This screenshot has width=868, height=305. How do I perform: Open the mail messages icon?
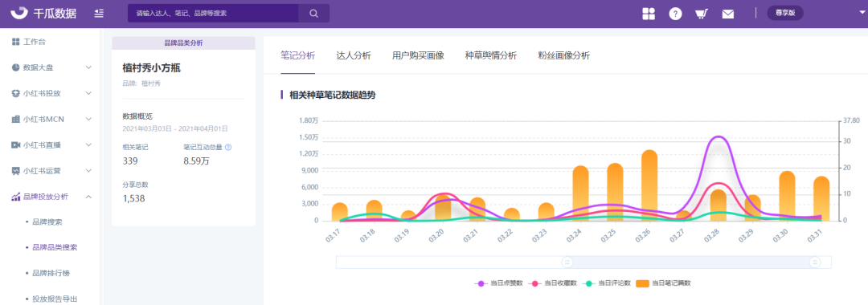click(x=728, y=14)
